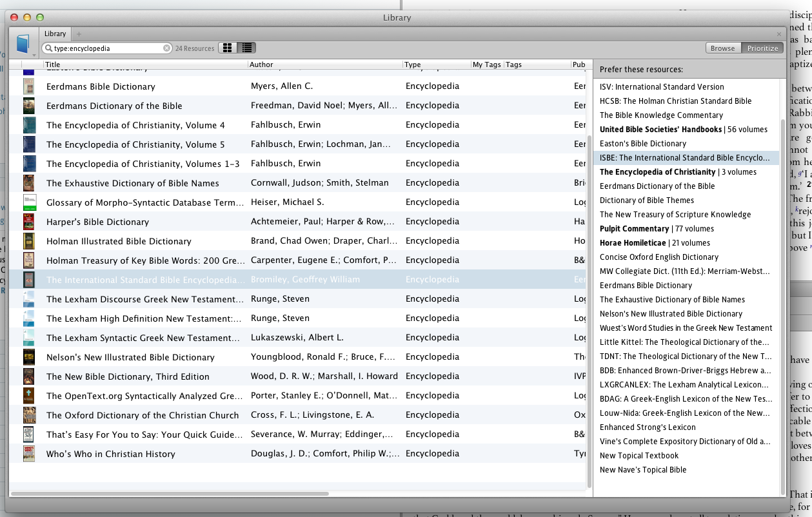Click International Standard Bible Encyclopedia cover icon
812x517 pixels.
point(29,280)
